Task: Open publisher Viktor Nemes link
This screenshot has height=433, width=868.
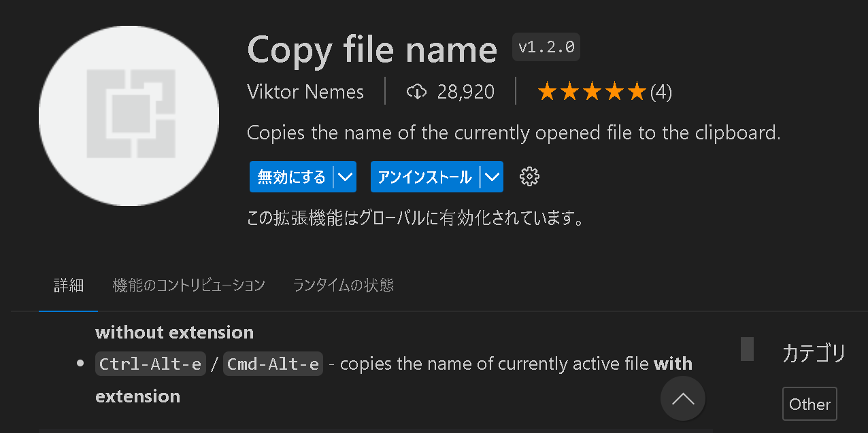Action: point(305,92)
